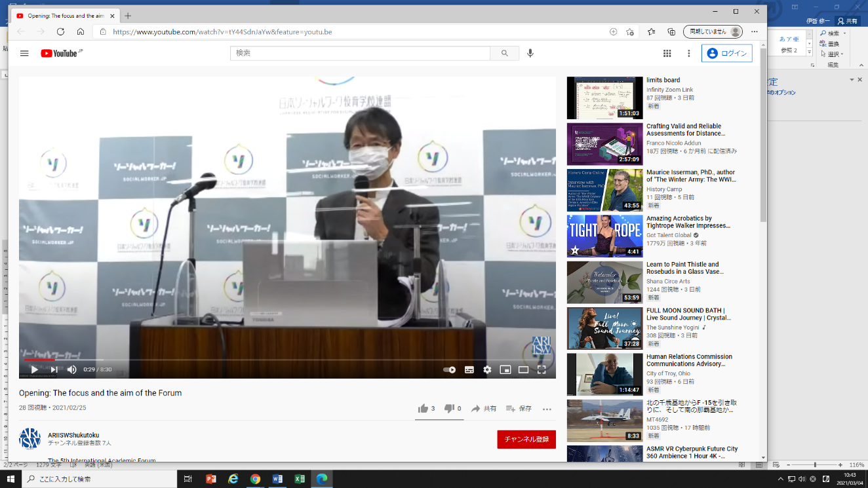Viewport: 868px width, 488px height.
Task: Skip to the next video
Action: point(54,369)
